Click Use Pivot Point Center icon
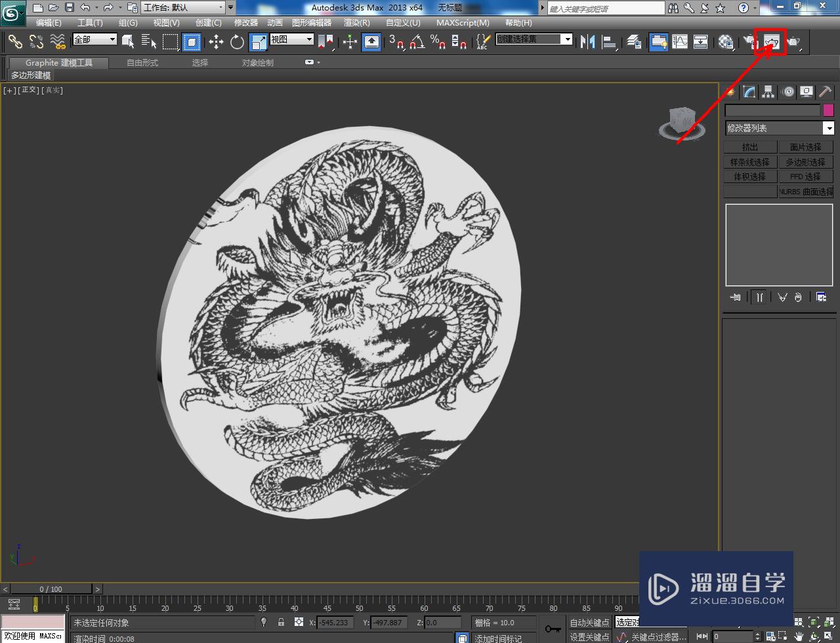840x643 pixels. click(326, 42)
